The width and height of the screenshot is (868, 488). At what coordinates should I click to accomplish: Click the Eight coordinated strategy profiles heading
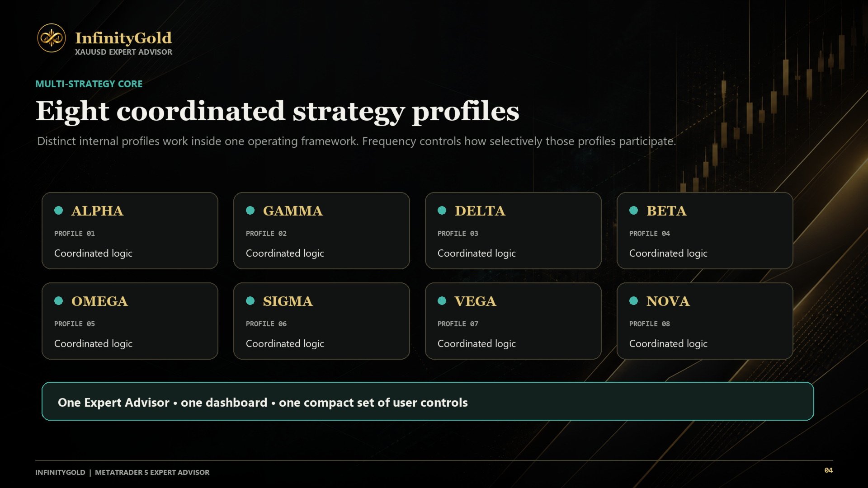pyautogui.click(x=278, y=112)
